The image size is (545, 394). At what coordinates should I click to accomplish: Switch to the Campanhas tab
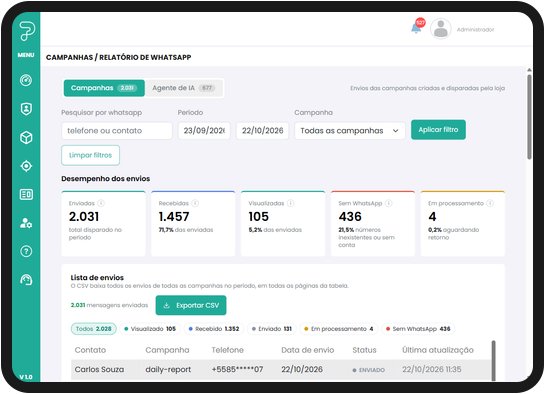tap(104, 88)
